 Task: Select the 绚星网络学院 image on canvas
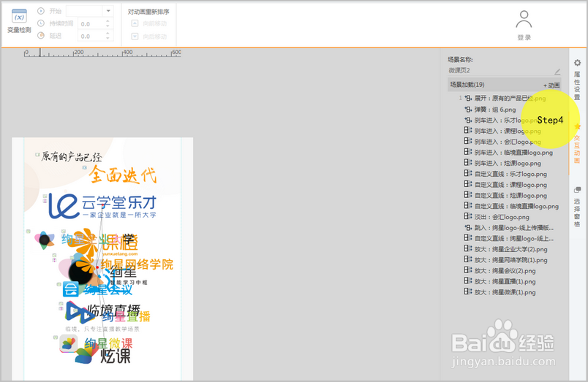137,264
